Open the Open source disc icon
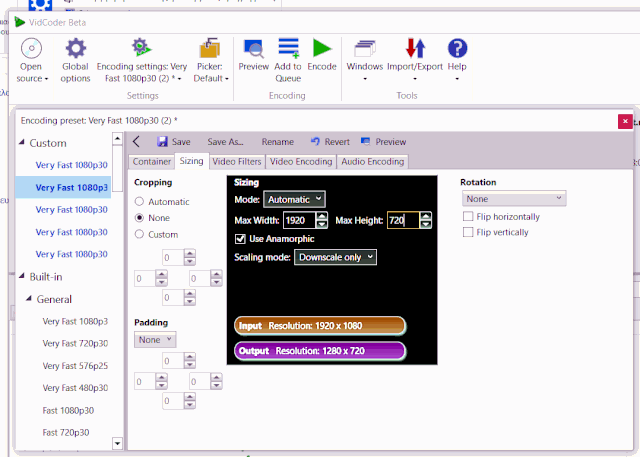640x457 pixels. tap(31, 49)
